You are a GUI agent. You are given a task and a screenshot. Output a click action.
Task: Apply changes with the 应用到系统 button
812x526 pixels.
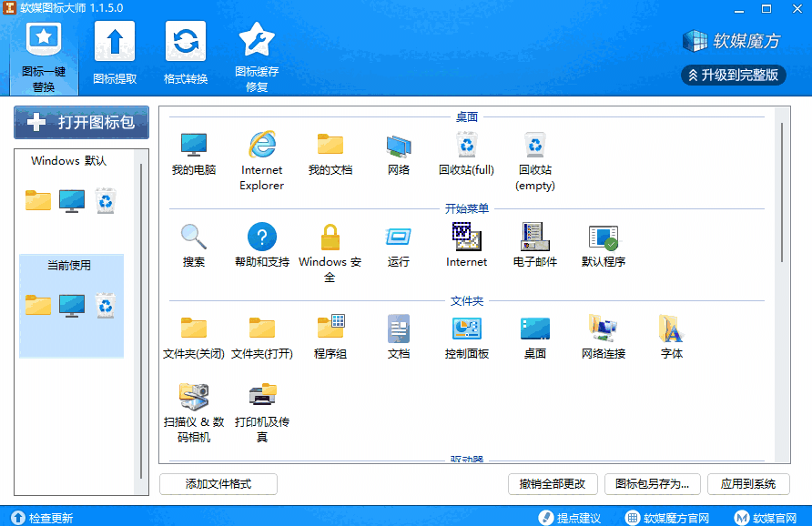click(x=744, y=484)
